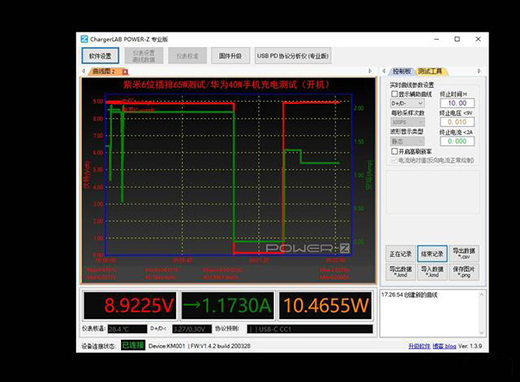
Task: Click the USB PD protocol analyzer button
Action: pyautogui.click(x=293, y=56)
